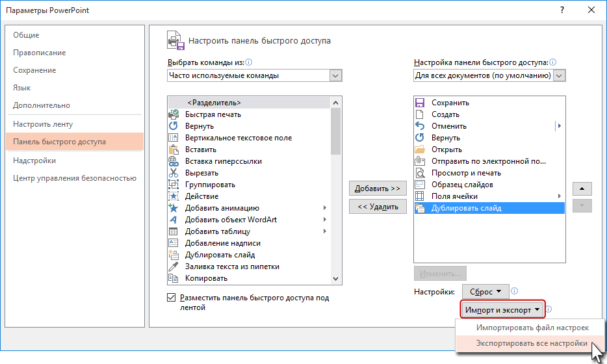Click the Print Preview icon
This screenshot has width=607, height=364.
point(420,173)
